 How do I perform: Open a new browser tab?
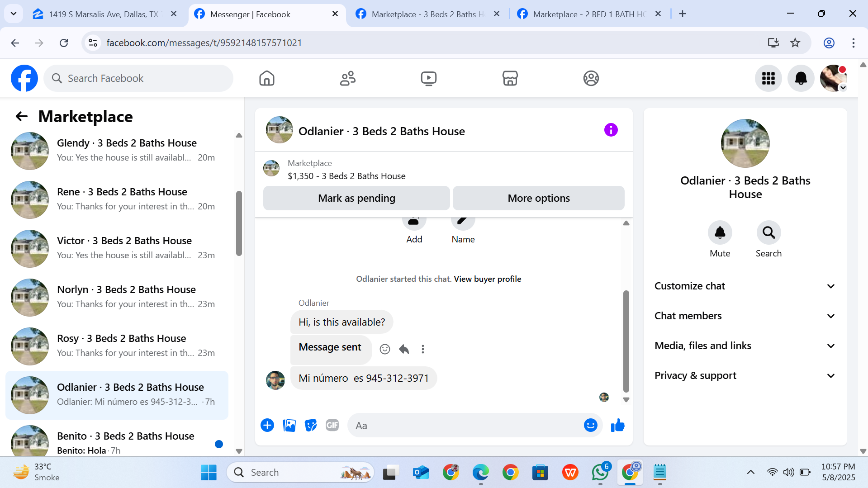pyautogui.click(x=683, y=14)
